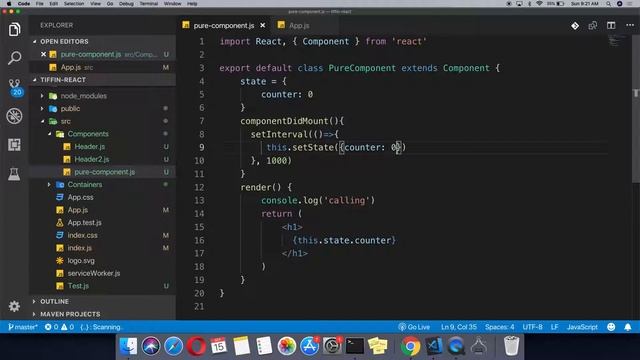
Task: Open Finder from the Dock
Action: (128, 346)
